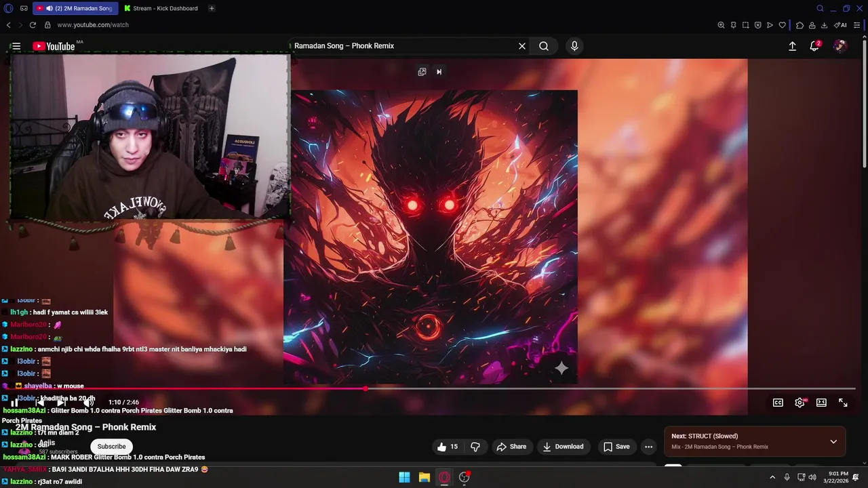
Task: Share the video
Action: click(x=511, y=447)
